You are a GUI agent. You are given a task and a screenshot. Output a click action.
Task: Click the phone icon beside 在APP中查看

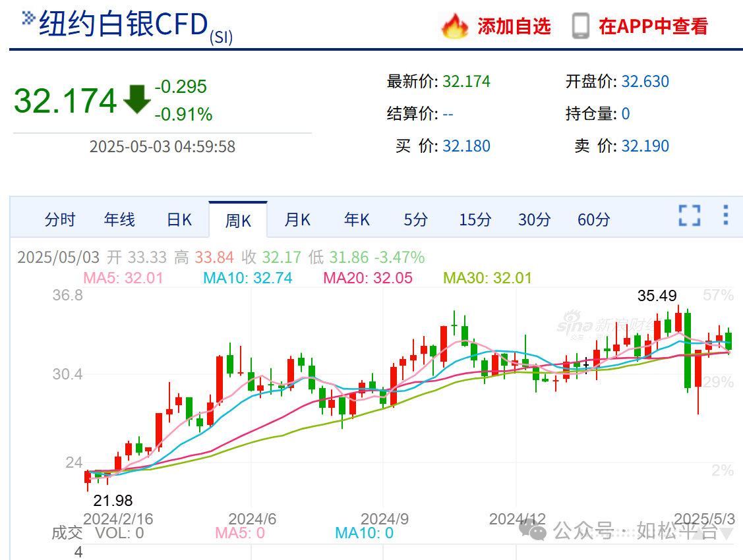point(580,26)
